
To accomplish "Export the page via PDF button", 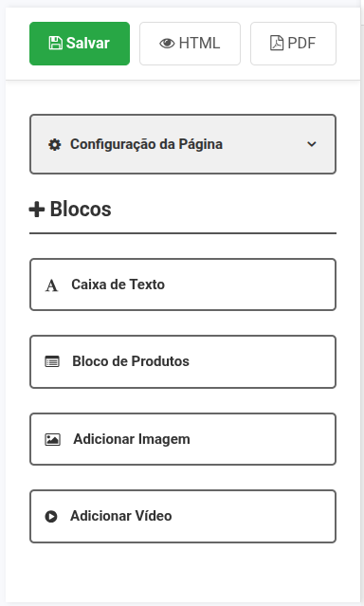I will pos(293,44).
